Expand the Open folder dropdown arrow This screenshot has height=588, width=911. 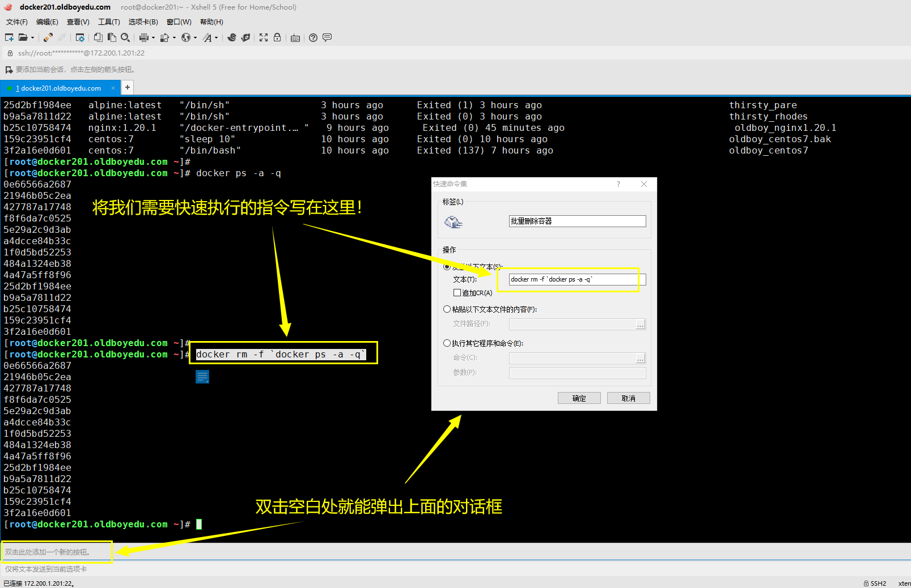[x=32, y=38]
